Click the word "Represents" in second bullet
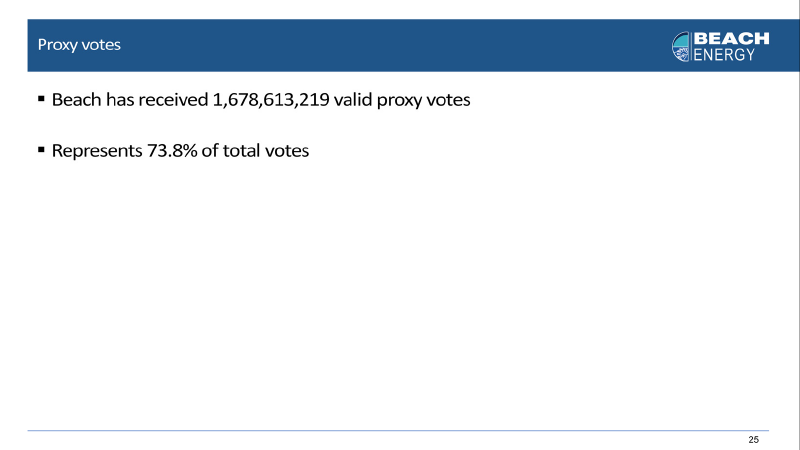The height and width of the screenshot is (450, 800). (x=97, y=151)
